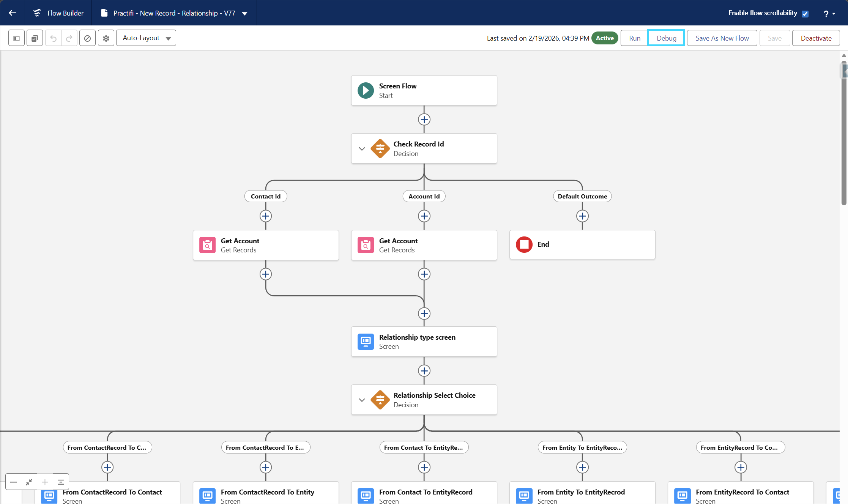Click the Debug button
The image size is (848, 504).
666,38
